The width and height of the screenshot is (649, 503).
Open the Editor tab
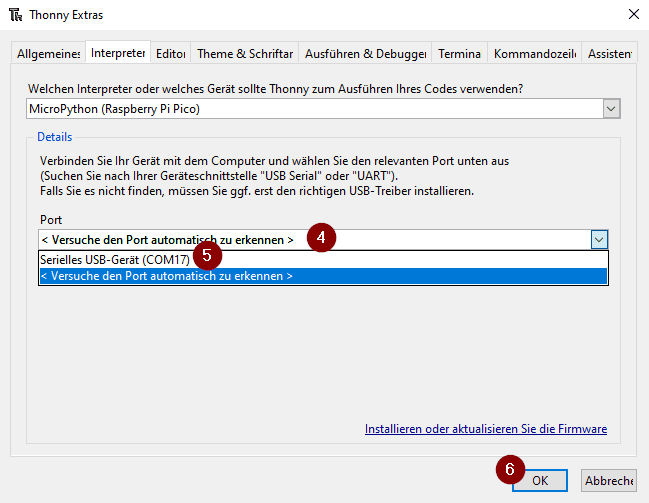coord(171,54)
